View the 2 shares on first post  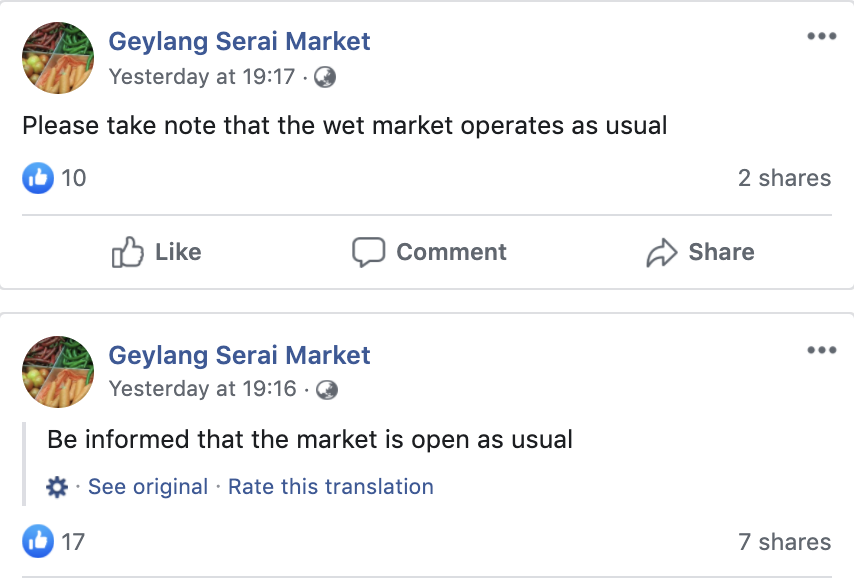click(784, 178)
